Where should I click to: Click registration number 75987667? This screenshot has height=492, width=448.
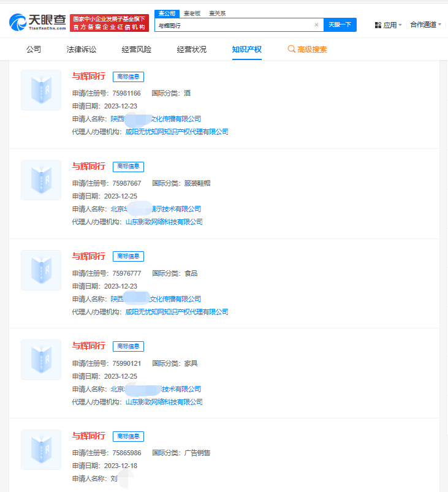[127, 183]
